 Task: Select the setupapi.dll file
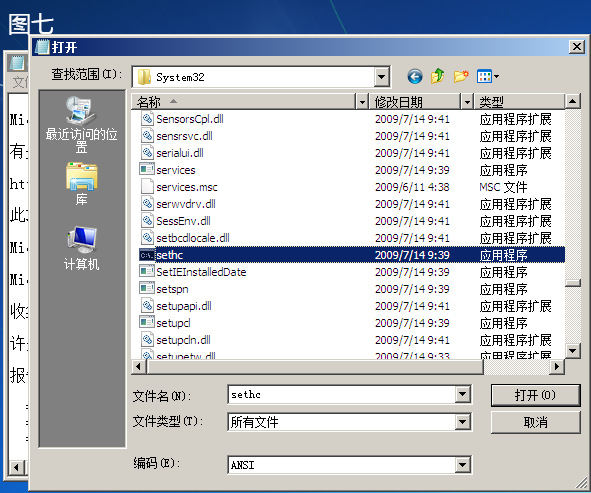coord(352,306)
